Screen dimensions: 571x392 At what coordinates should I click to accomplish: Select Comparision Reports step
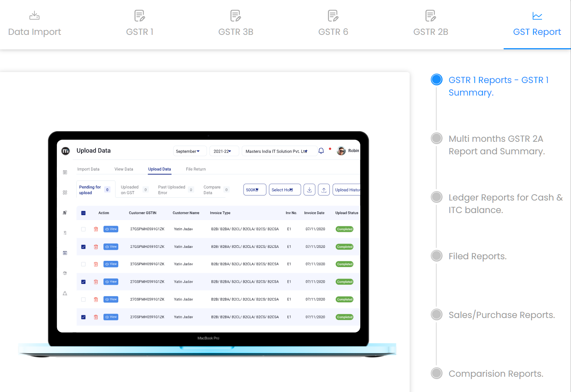tap(437, 373)
